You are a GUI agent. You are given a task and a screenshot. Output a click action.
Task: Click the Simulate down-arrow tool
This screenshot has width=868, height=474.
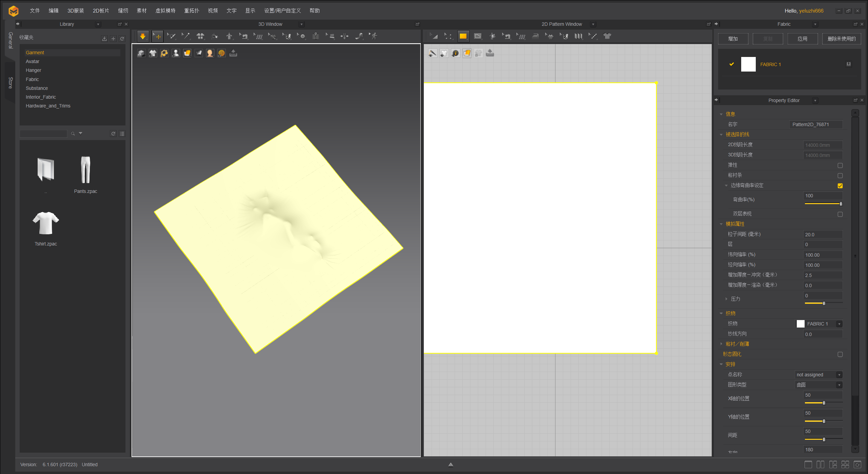coord(143,36)
